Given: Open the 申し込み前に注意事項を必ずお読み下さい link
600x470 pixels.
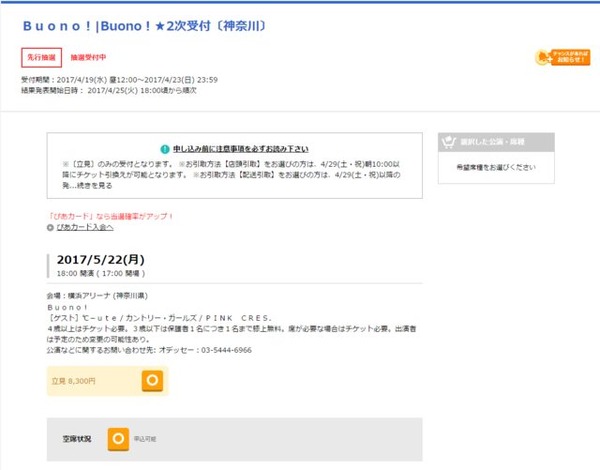Looking at the screenshot, I should coord(241,149).
